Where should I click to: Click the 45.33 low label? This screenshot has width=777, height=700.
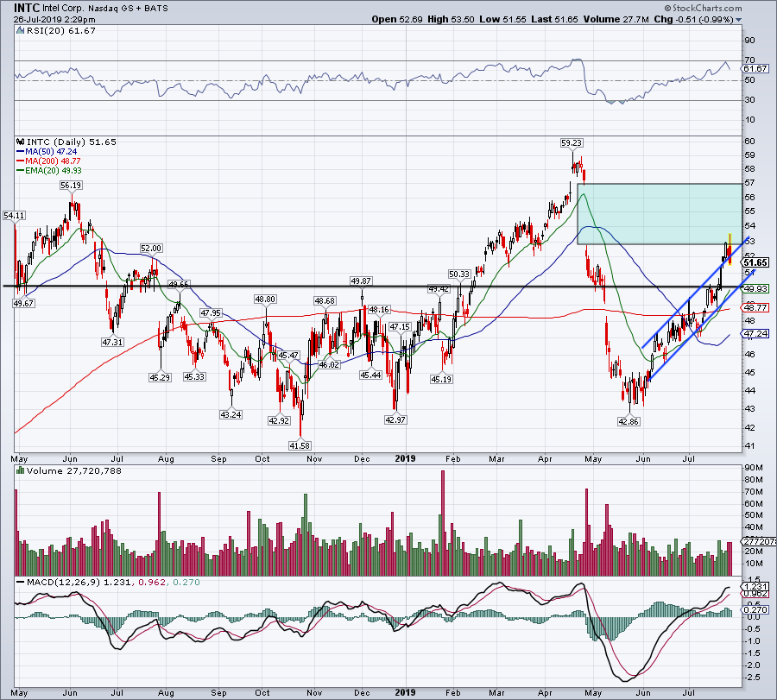pyautogui.click(x=194, y=376)
